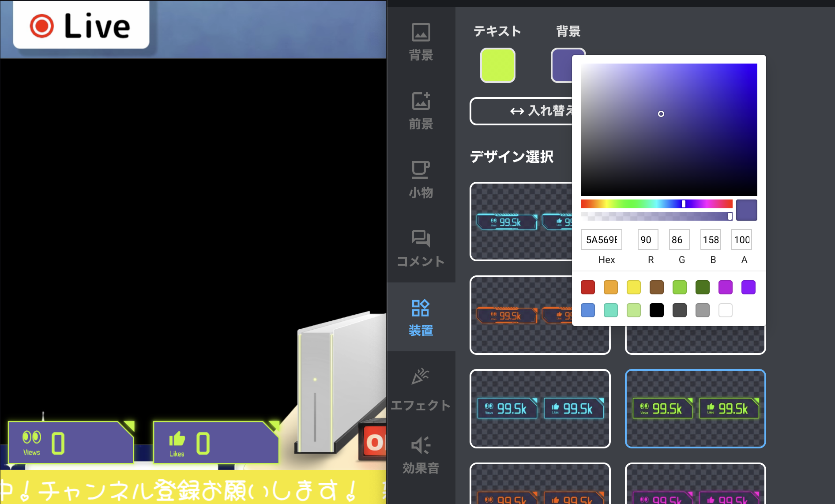Select the green counter design thumbnail

pyautogui.click(x=695, y=409)
